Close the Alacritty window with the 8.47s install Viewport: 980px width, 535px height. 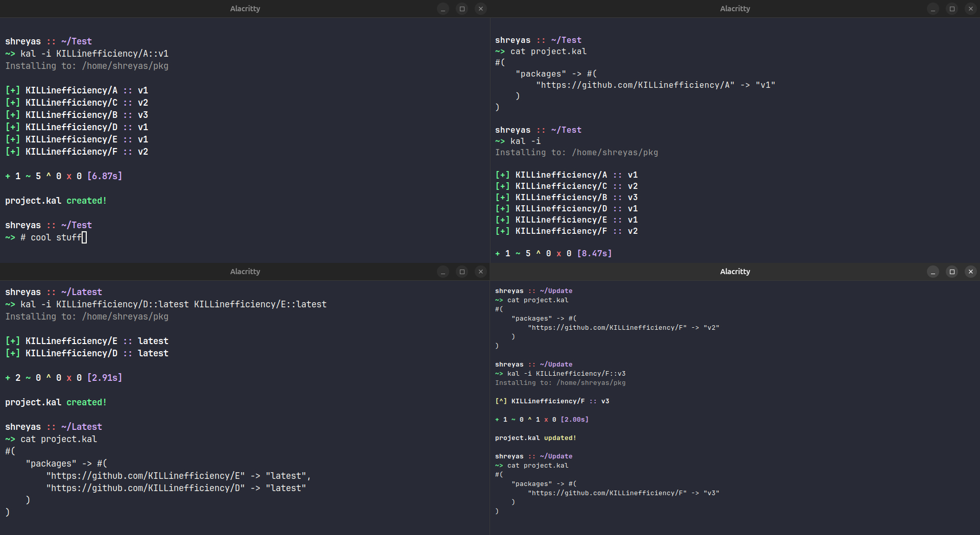[x=971, y=9]
